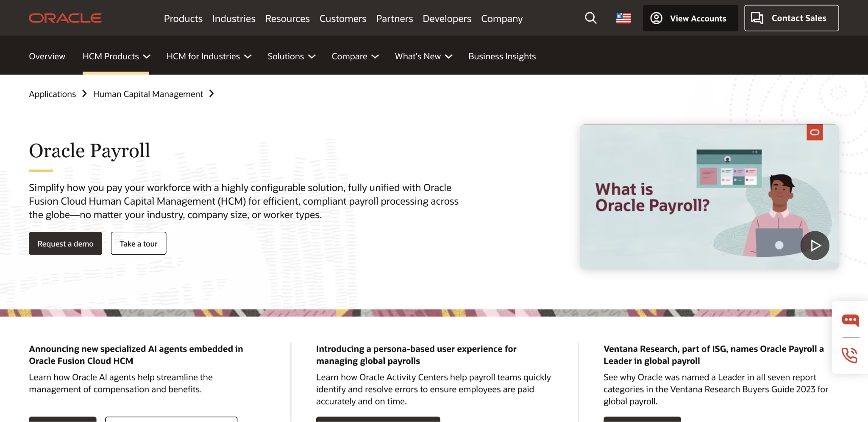Click the red Oracle badge on video
The image size is (868, 422).
click(814, 133)
